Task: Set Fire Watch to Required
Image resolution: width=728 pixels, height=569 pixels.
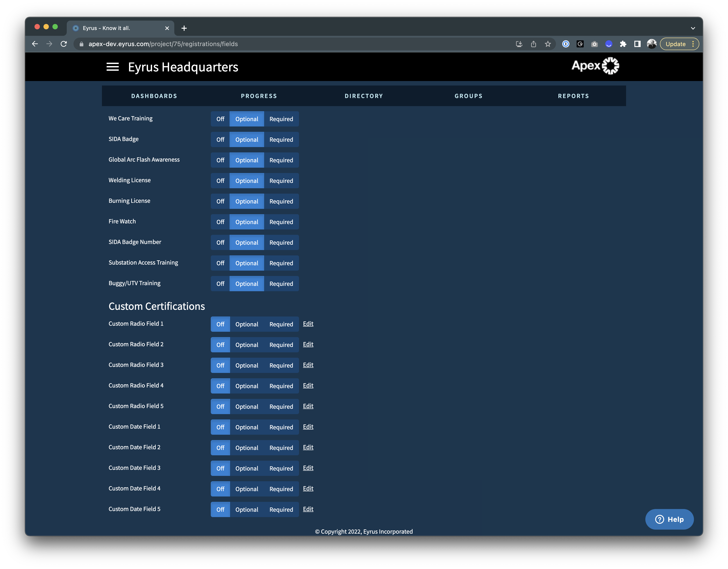Action: pos(281,222)
